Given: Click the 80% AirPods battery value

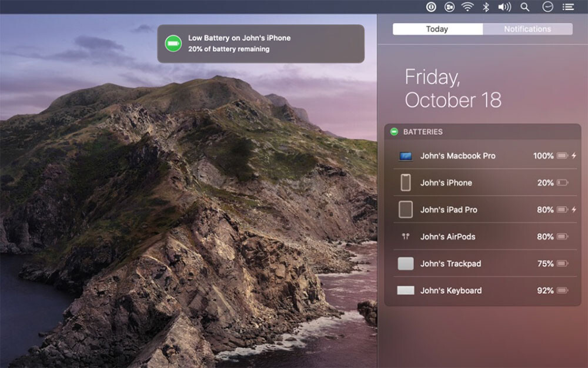Looking at the screenshot, I should 545,237.
